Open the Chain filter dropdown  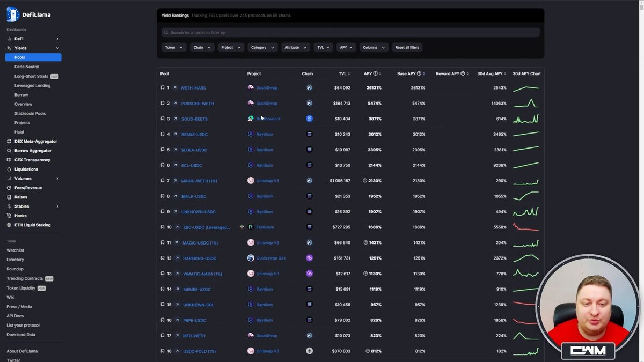point(202,47)
